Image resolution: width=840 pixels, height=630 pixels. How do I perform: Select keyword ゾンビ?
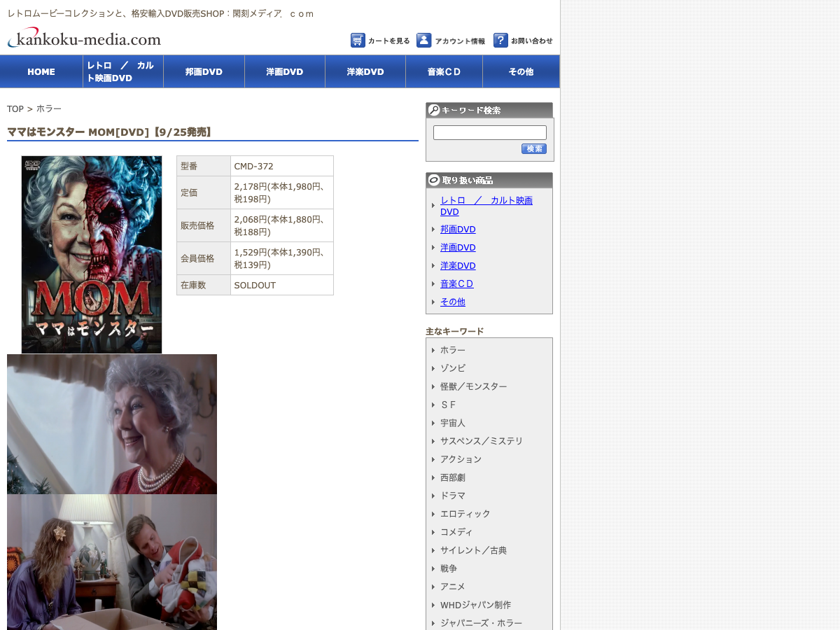click(x=453, y=368)
